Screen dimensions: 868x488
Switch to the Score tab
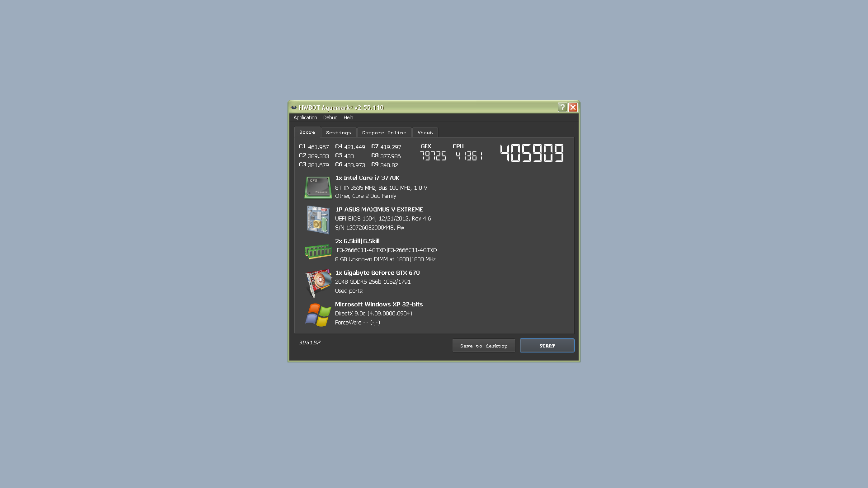pyautogui.click(x=307, y=132)
